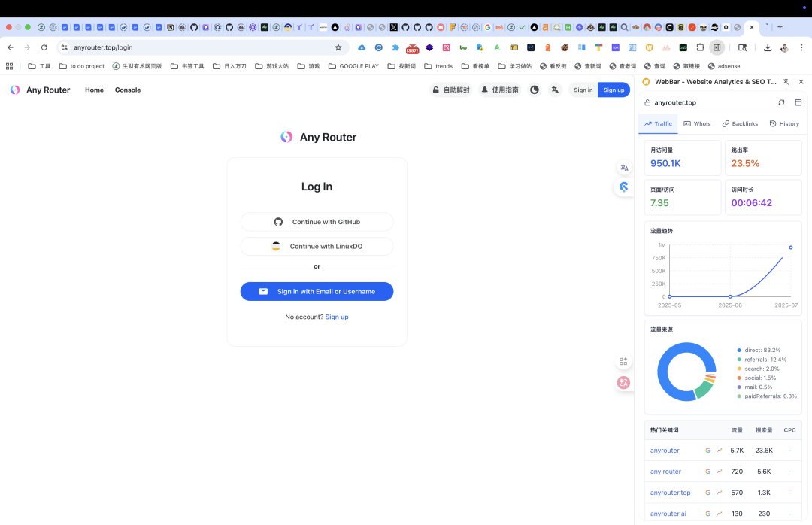Click the Sign in header button
This screenshot has width=812, height=525.
583,90
